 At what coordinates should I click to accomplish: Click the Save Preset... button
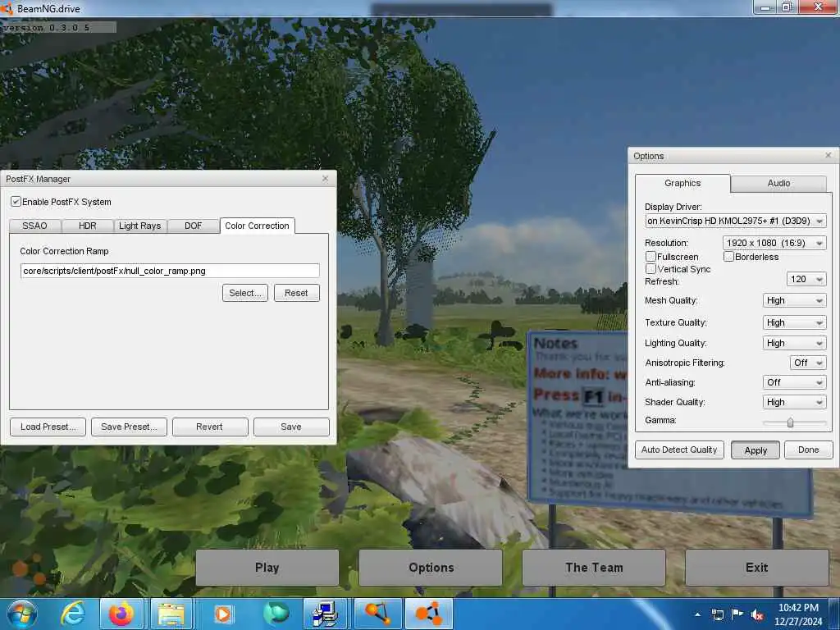click(x=129, y=427)
